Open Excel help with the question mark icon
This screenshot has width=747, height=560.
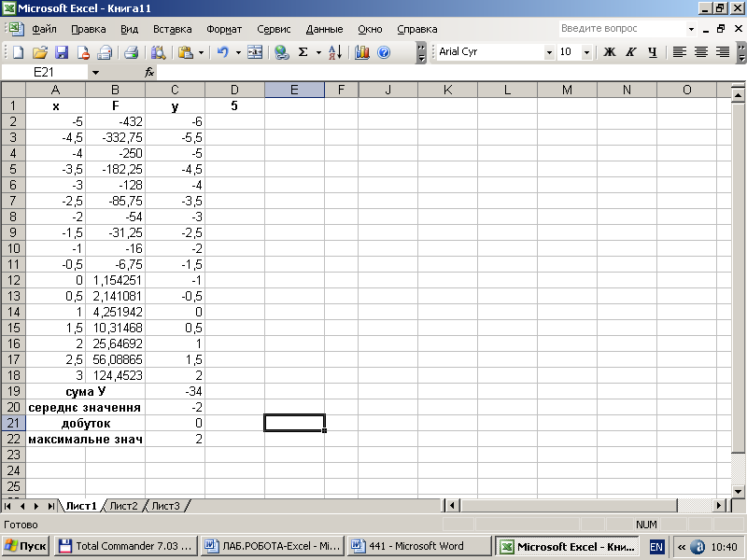tap(384, 52)
